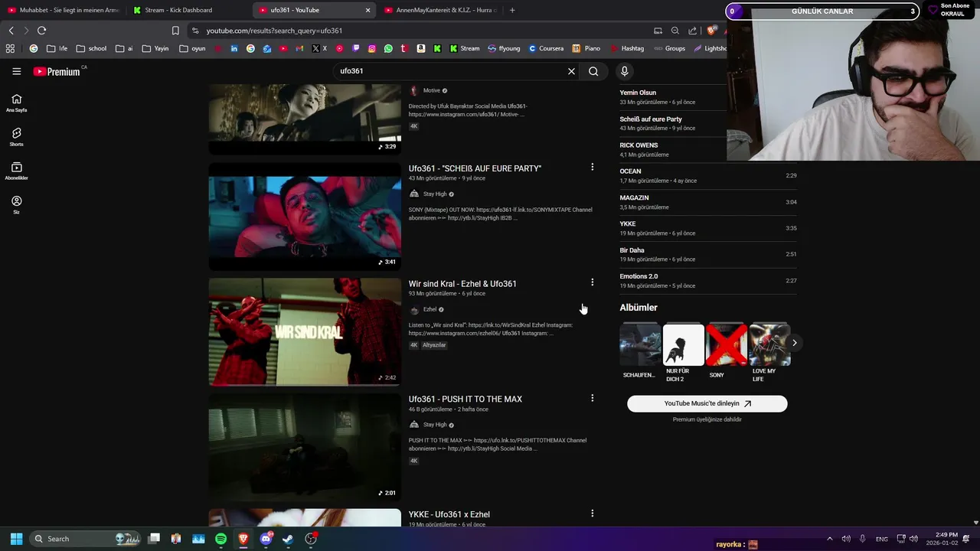
Task: Click the Wir sind Kral video thumbnail
Action: tap(305, 332)
